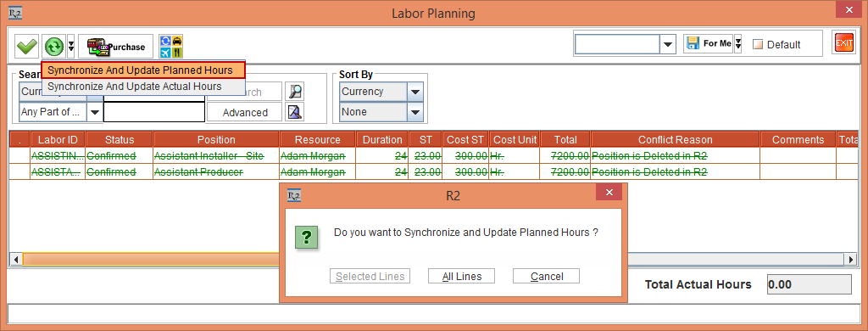Close the R2 confirmation dialog
Image resolution: width=868 pixels, height=331 pixels.
(609, 193)
